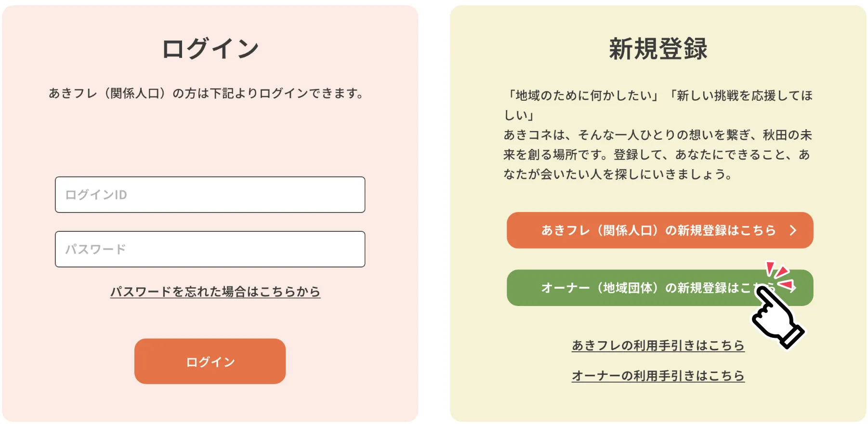The width and height of the screenshot is (868, 426).
Task: Click the large ログイン heading
Action: (210, 49)
